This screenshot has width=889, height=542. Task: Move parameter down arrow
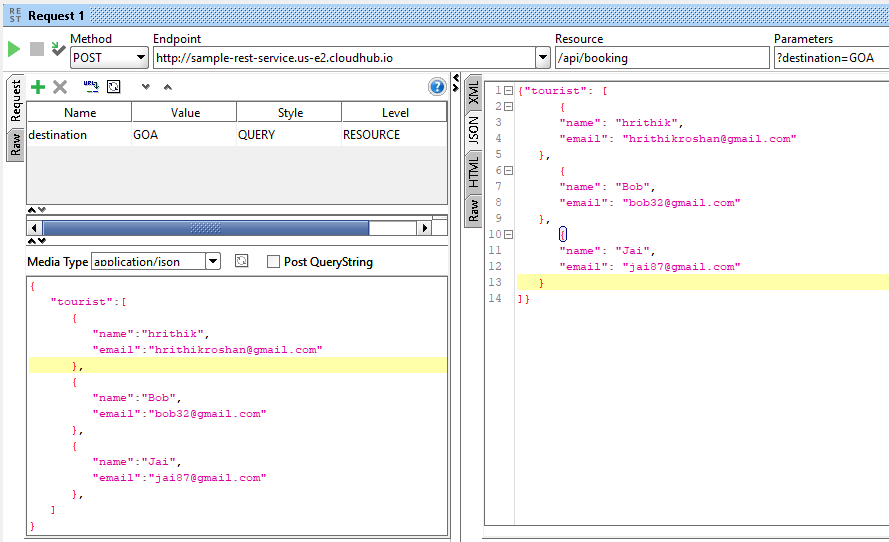pyautogui.click(x=146, y=87)
